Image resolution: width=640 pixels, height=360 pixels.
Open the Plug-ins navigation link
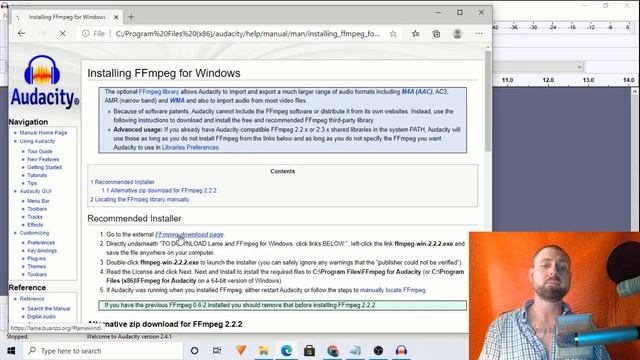coord(36,258)
